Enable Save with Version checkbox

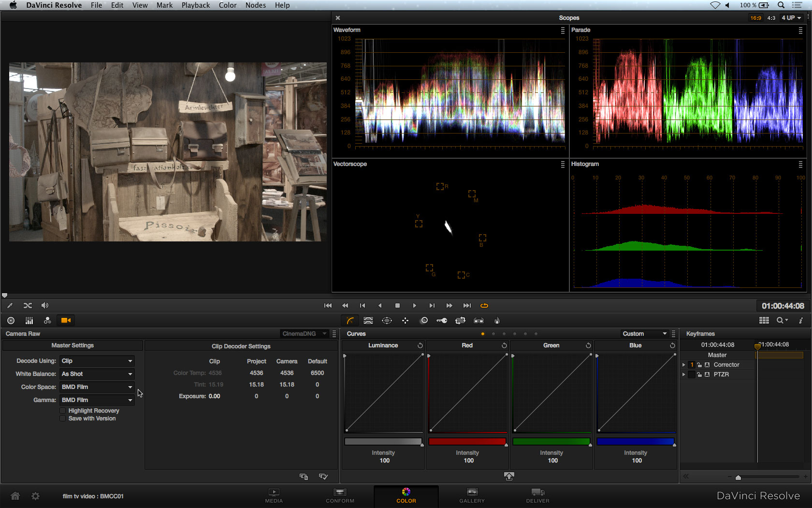point(63,418)
